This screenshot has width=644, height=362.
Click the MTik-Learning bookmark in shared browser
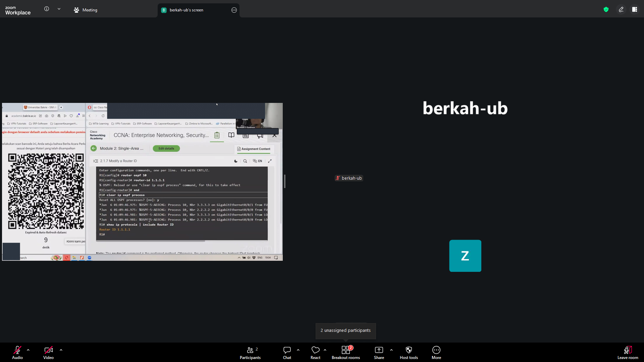point(99,124)
